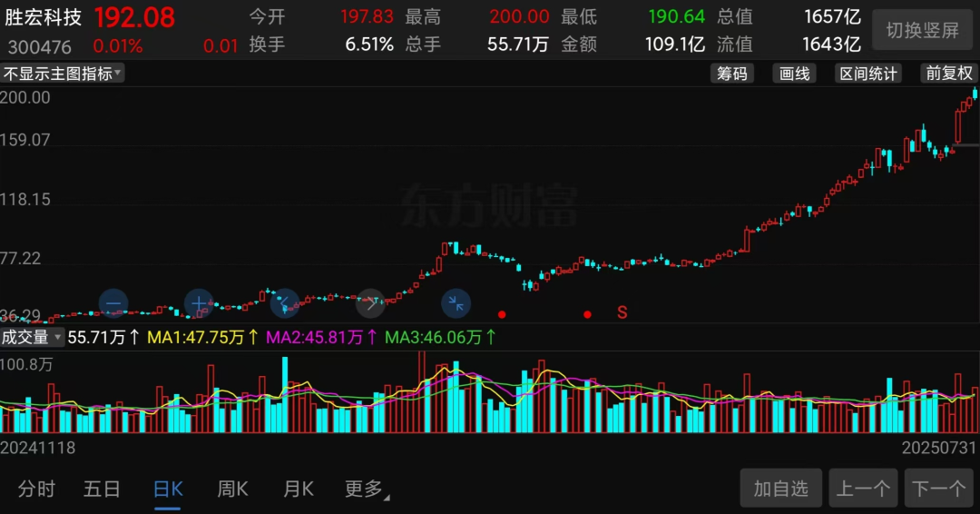Switch to the 周K tab
The width and height of the screenshot is (980, 514).
[x=232, y=489]
